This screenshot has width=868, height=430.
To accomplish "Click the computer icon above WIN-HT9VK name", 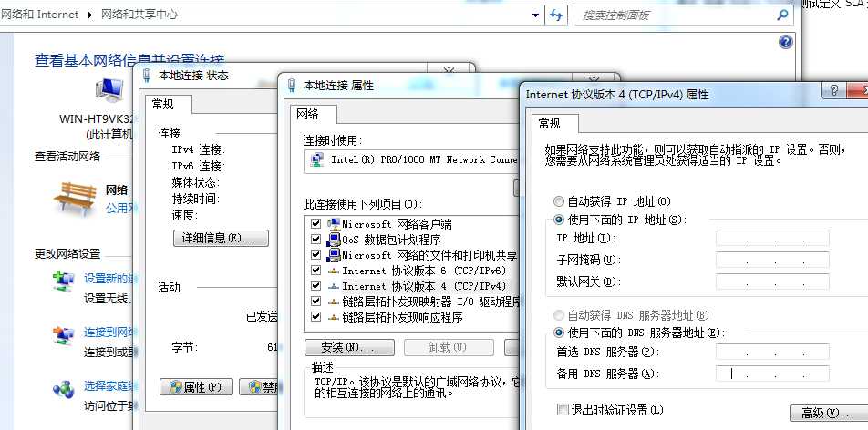I will point(108,91).
